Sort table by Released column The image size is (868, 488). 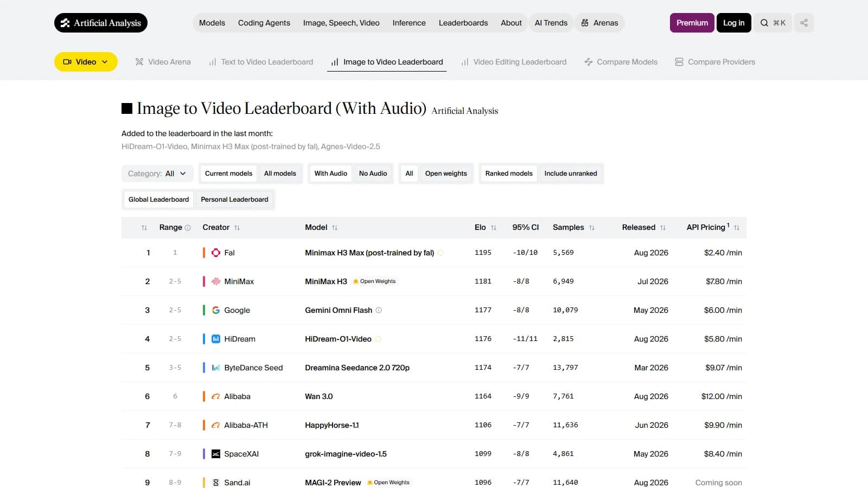tap(663, 228)
